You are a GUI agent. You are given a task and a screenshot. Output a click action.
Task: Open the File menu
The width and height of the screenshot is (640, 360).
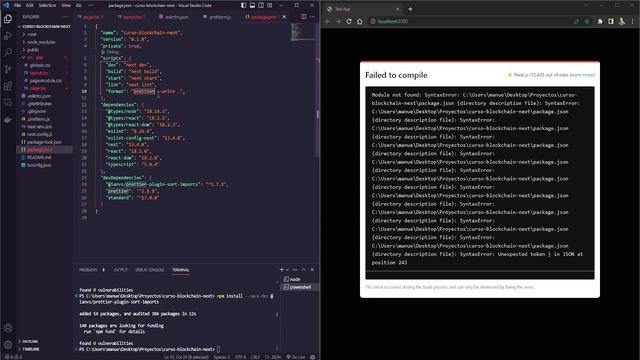18,5
